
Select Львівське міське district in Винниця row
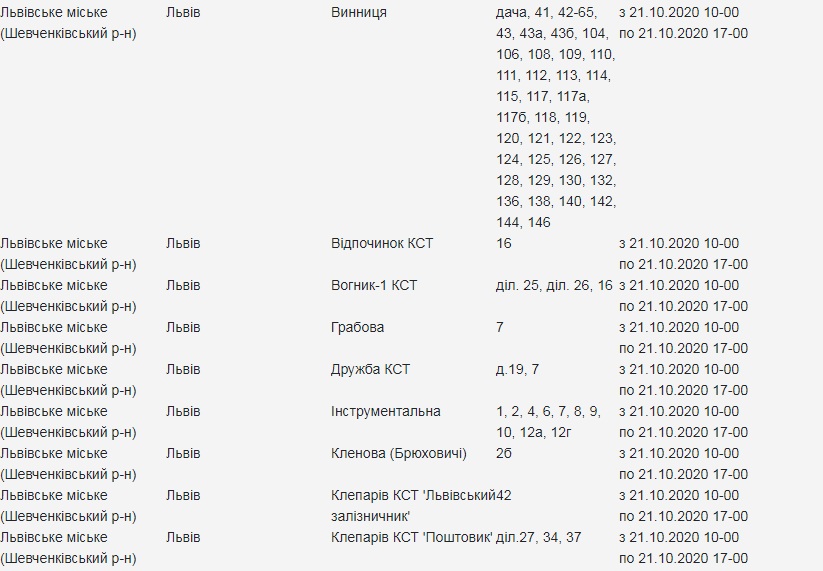[69, 23]
